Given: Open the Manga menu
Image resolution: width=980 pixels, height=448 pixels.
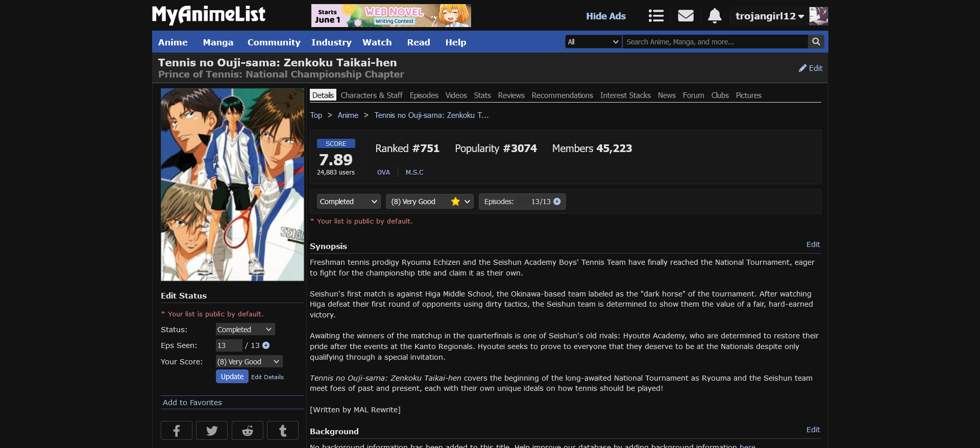Looking at the screenshot, I should [218, 42].
